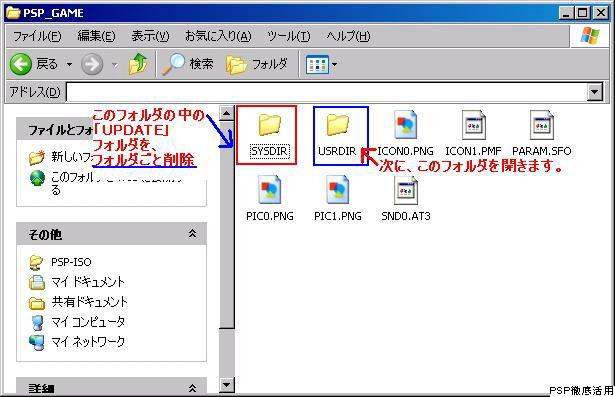
Task: Toggle the フォルダ folders pane button
Action: pyautogui.click(x=257, y=64)
